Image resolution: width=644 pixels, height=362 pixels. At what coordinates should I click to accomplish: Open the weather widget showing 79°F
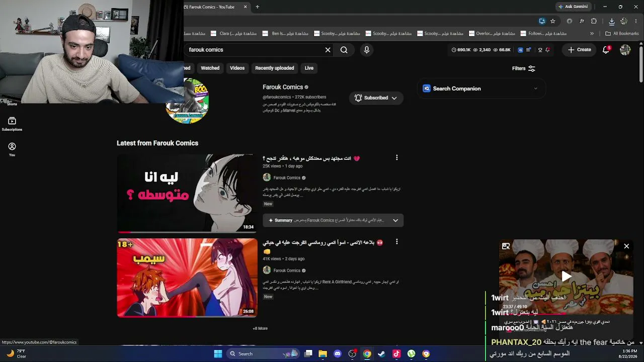tap(15, 353)
